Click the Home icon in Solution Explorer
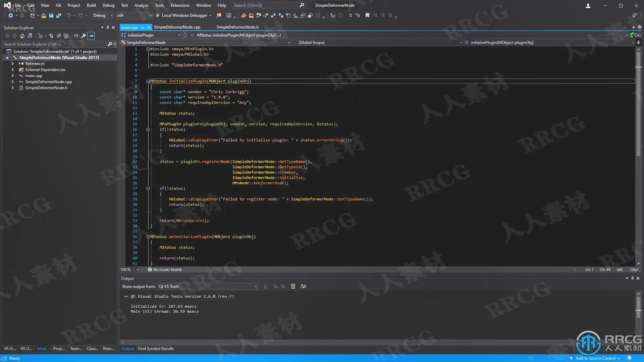The width and height of the screenshot is (644, 362). pos(22,36)
